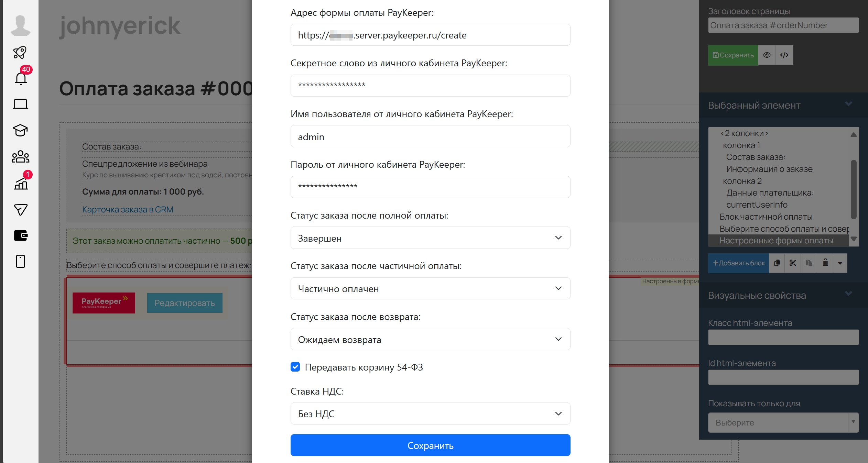Image resolution: width=868 pixels, height=463 pixels.
Task: Collapse the Выбранный элемент panel
Action: point(848,104)
